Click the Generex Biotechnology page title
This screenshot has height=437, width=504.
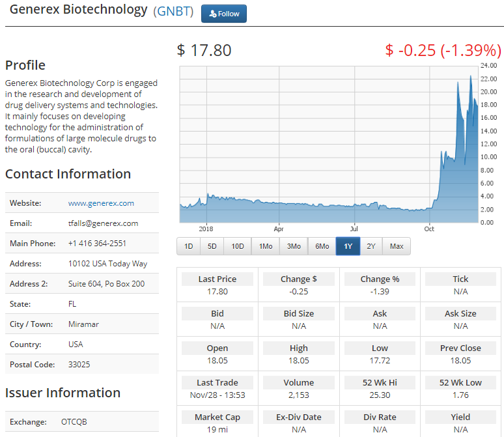tap(78, 10)
